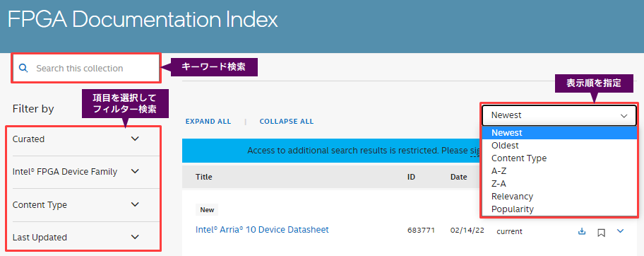This screenshot has width=644, height=256.
Task: Bookmark the Arria 10 Device Datasheet
Action: click(x=602, y=233)
